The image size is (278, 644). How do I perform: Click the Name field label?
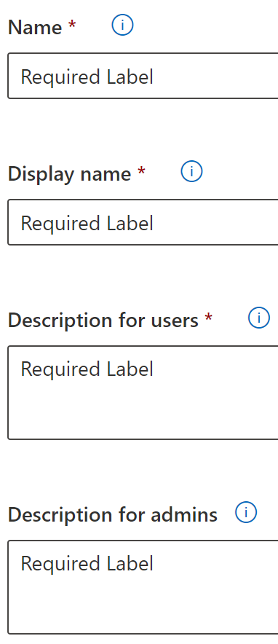pos(35,27)
